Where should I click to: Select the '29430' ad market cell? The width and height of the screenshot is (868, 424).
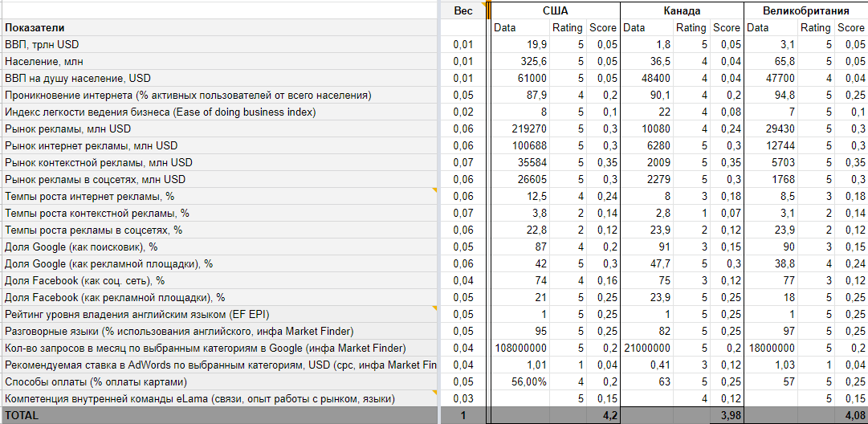tap(771, 129)
